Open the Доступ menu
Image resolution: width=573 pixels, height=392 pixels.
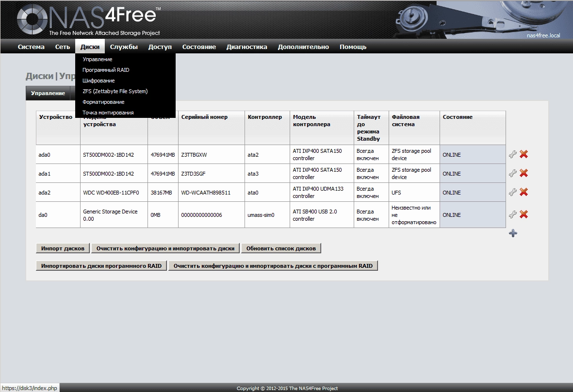[160, 47]
